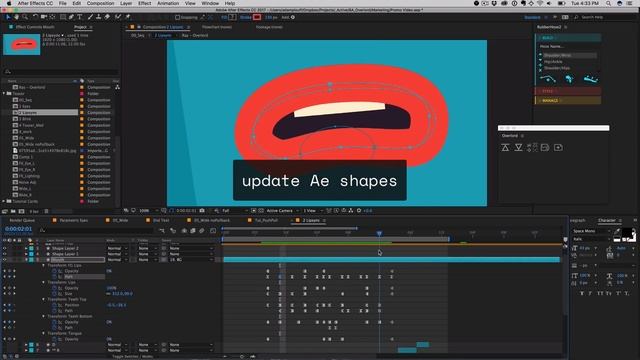Viewport: 640px width, 360px height.
Task: Click the eyedropper in Character panel
Action: [617, 231]
